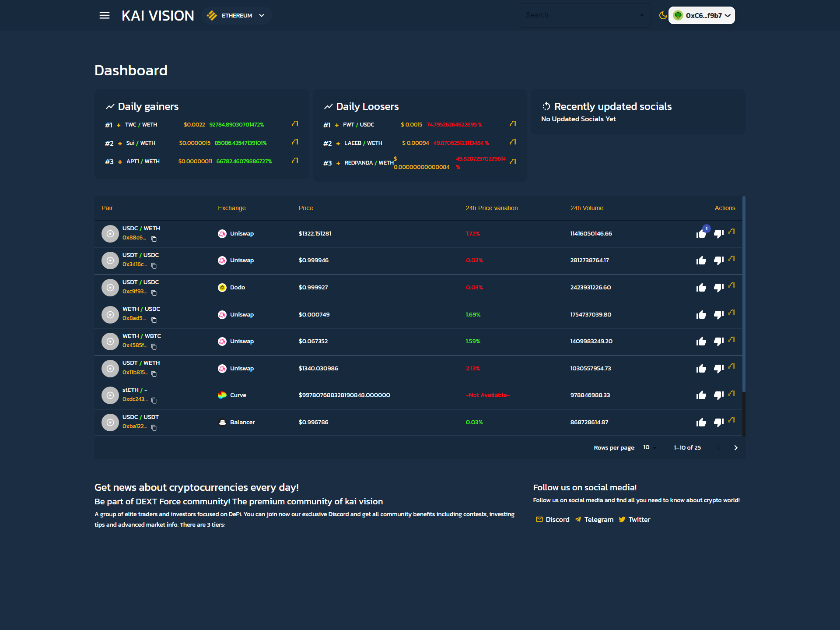840x630 pixels.
Task: Toggle dark mode moon icon
Action: [x=663, y=15]
